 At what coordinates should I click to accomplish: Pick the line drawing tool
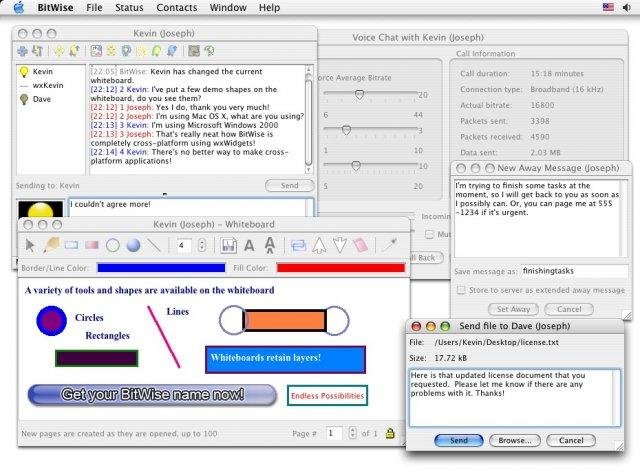click(x=154, y=245)
